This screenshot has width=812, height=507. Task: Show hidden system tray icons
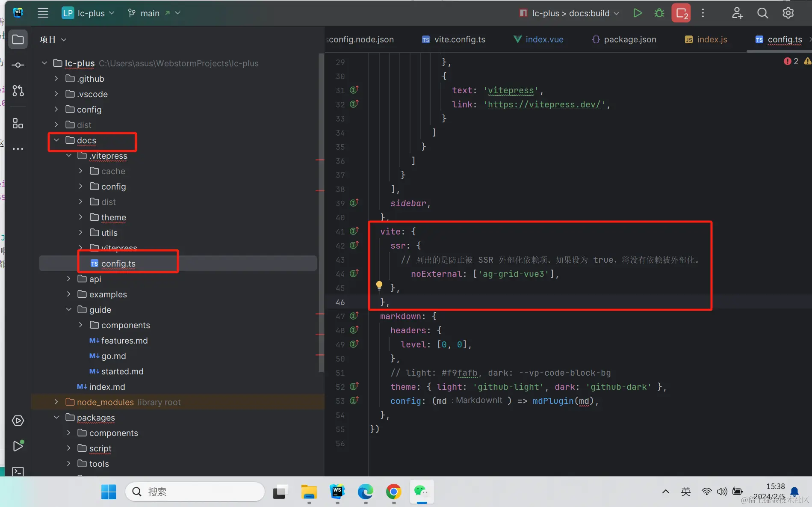tap(665, 492)
